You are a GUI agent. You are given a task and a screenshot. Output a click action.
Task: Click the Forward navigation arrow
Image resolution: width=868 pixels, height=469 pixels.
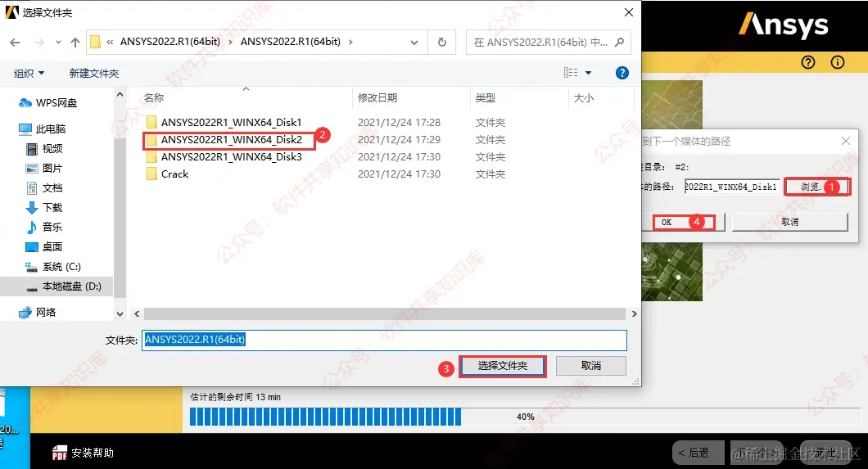(x=38, y=42)
